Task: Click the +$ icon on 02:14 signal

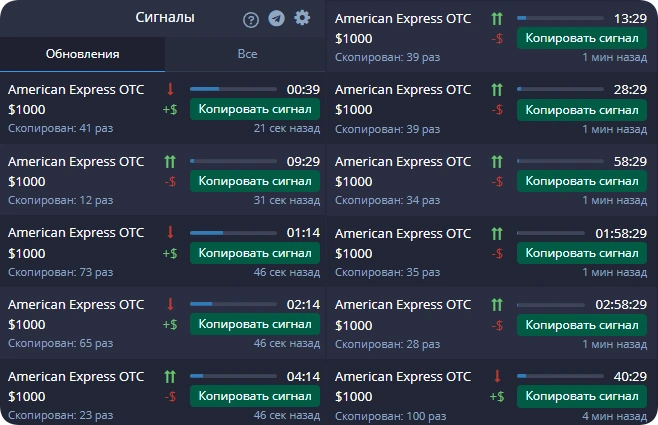Action: 170,325
